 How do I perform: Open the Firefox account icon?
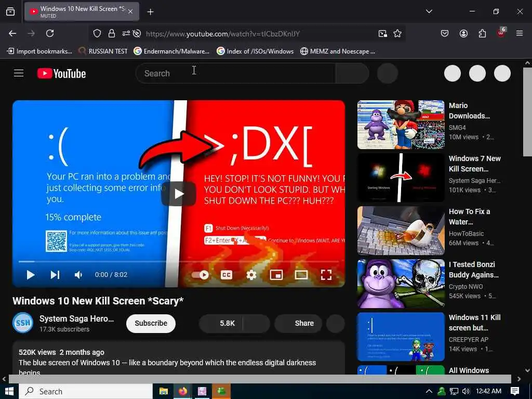(x=463, y=33)
